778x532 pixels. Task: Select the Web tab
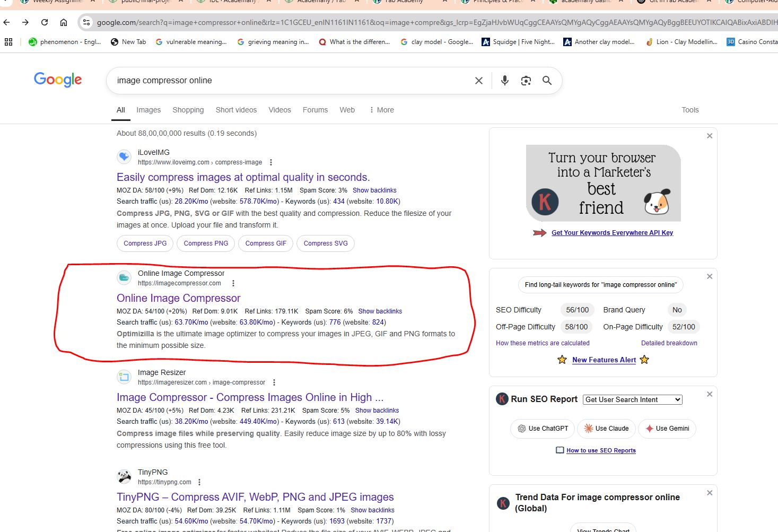point(347,110)
